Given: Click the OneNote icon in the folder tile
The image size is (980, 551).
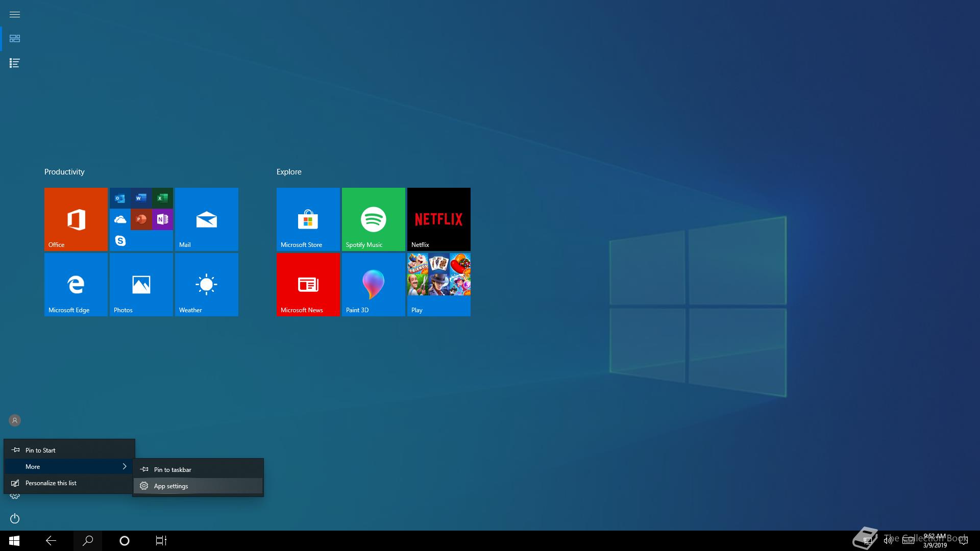Looking at the screenshot, I should (162, 219).
